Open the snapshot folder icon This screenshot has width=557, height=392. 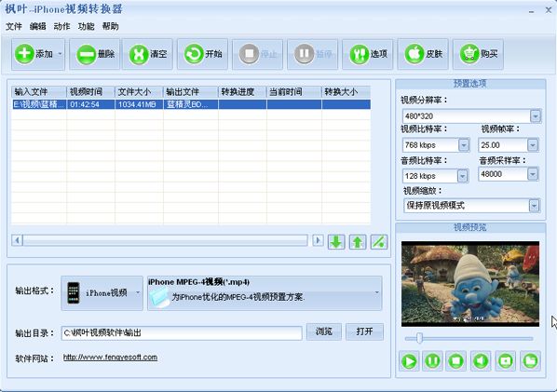pos(530,361)
